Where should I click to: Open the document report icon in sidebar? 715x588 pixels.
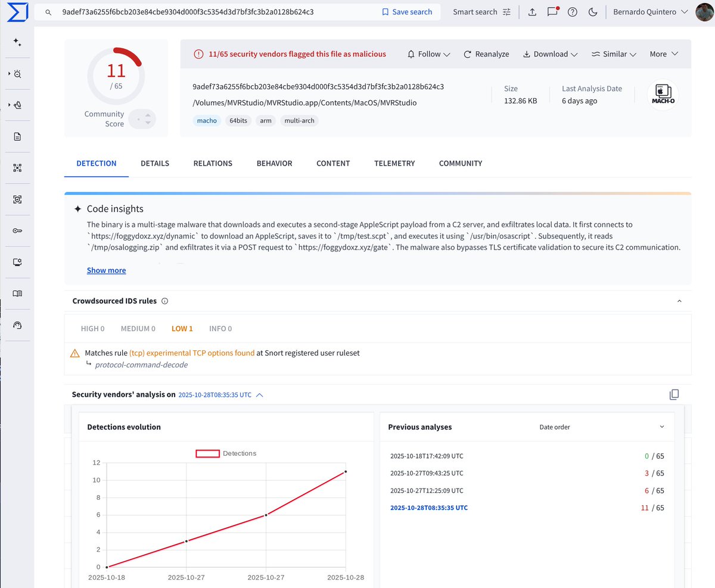(x=17, y=136)
